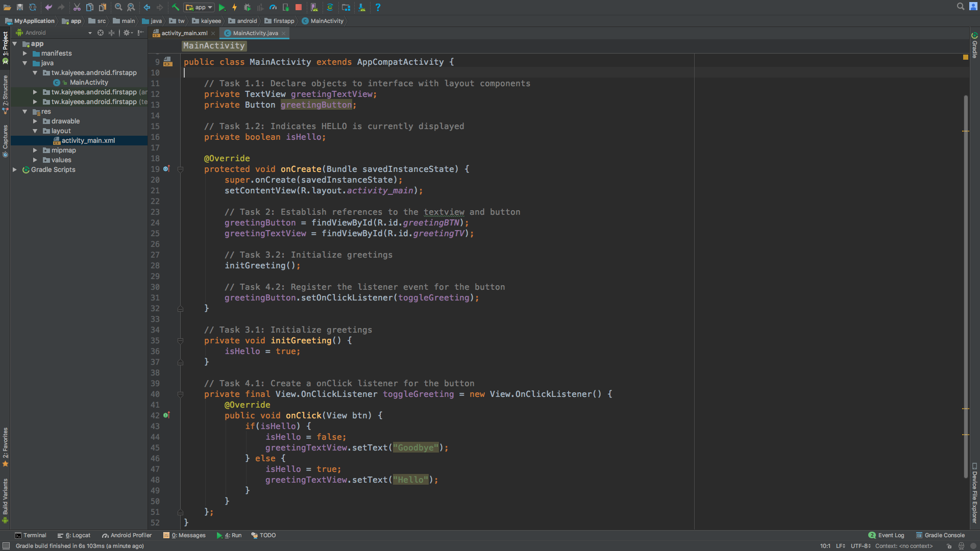Open run configuration app dropdown

point(199,7)
